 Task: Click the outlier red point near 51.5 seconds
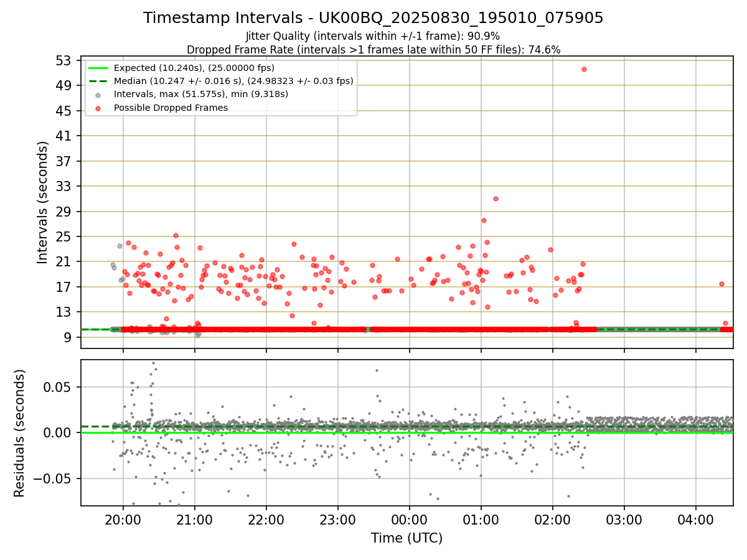tap(584, 69)
